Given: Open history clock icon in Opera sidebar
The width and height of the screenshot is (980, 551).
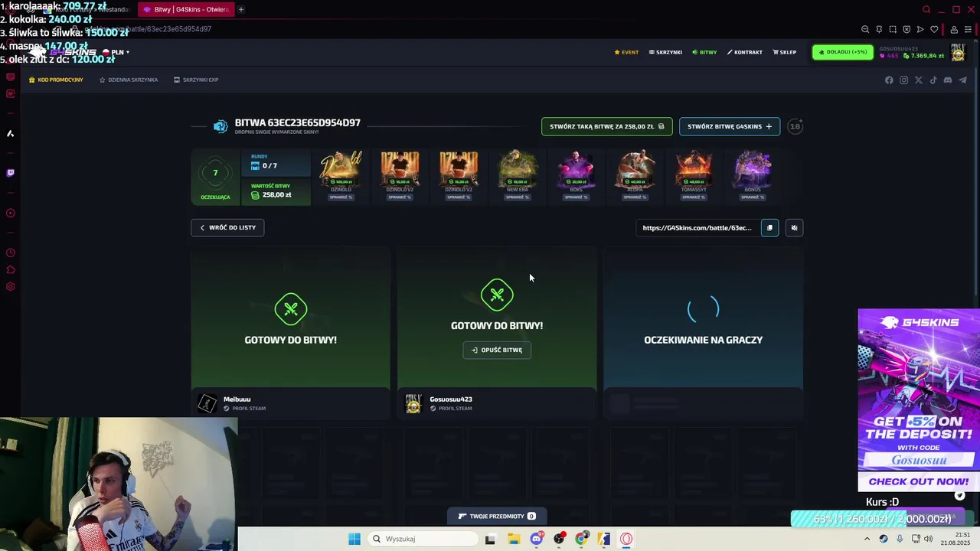Looking at the screenshot, I should click(x=10, y=253).
